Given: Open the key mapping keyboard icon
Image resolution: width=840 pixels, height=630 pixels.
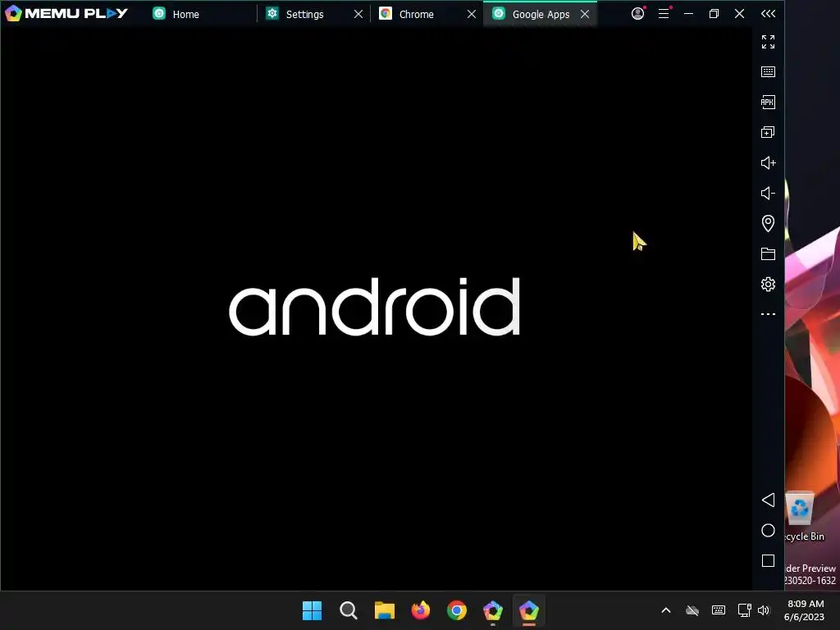Looking at the screenshot, I should (x=768, y=72).
